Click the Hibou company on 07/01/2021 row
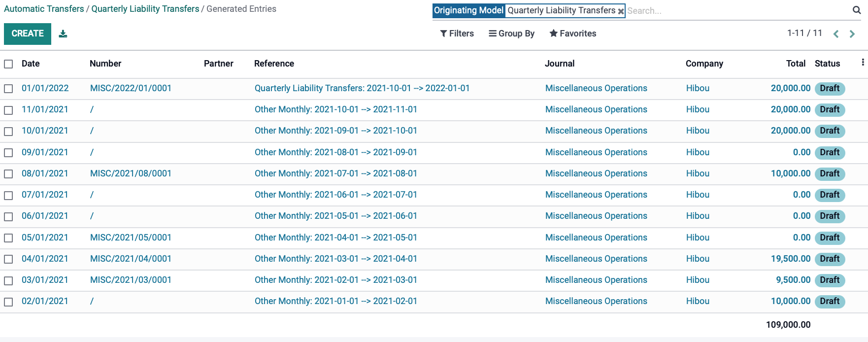868x342 pixels. pyautogui.click(x=698, y=195)
